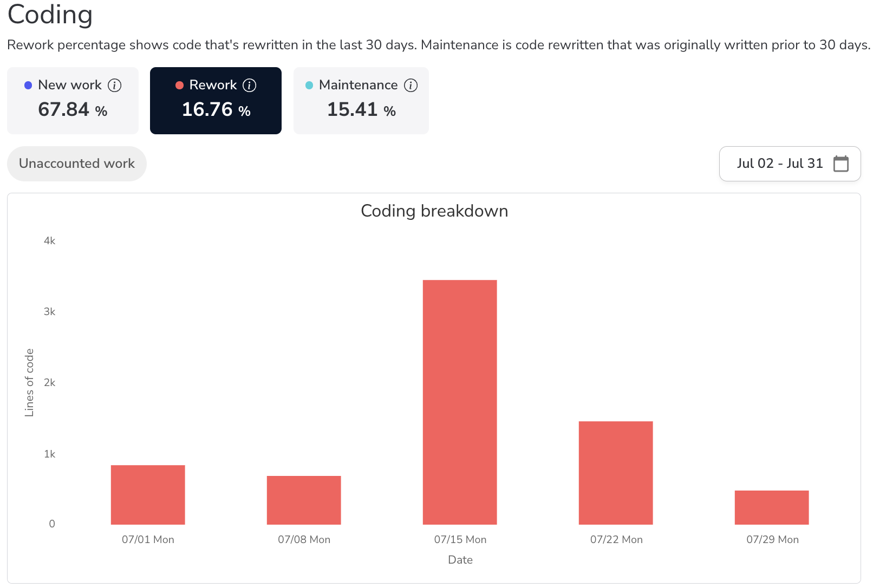Toggle the Rework metric card
This screenshot has height=588, width=873.
216,101
